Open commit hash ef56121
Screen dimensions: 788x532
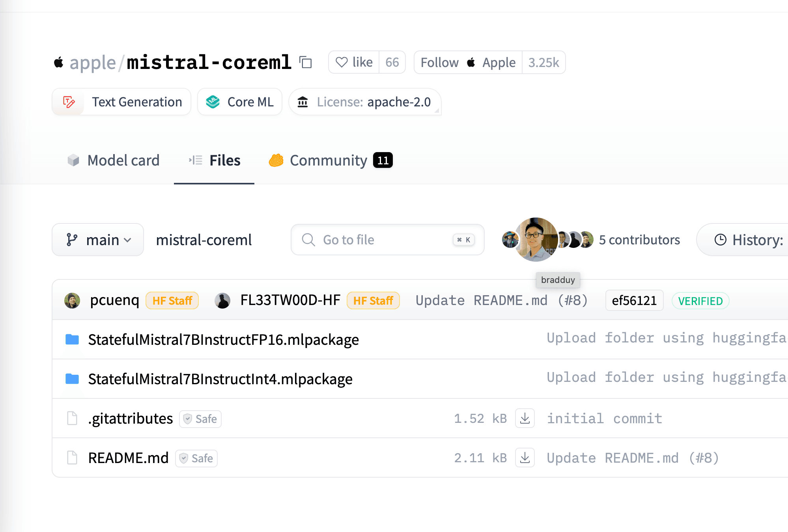[634, 301]
